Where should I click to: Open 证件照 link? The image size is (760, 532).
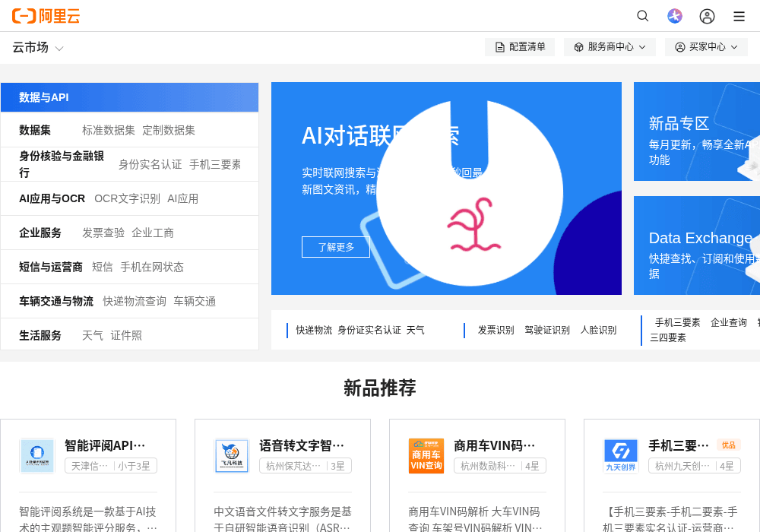click(x=126, y=335)
